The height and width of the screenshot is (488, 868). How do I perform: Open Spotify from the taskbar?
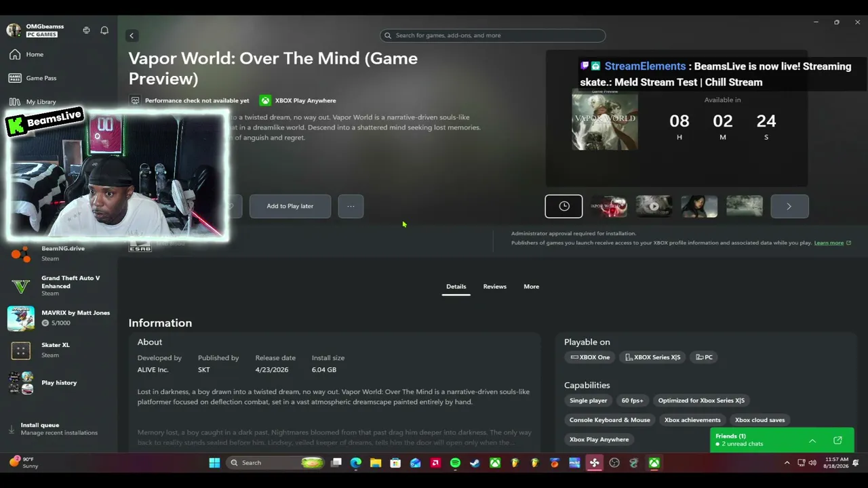click(x=455, y=463)
